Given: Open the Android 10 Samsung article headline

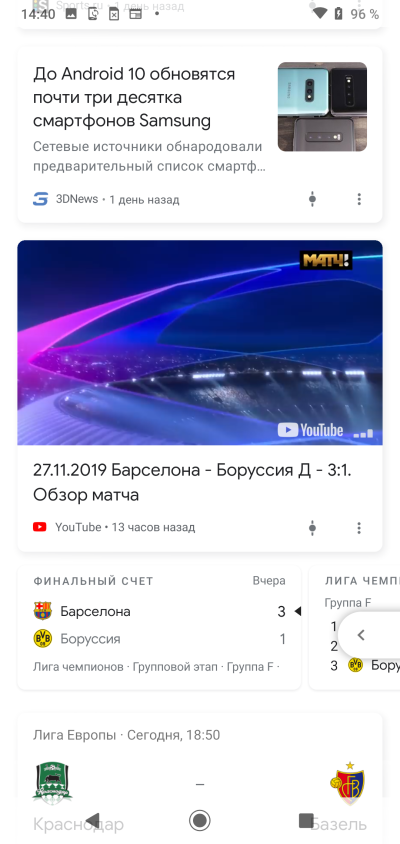Looking at the screenshot, I should [134, 97].
